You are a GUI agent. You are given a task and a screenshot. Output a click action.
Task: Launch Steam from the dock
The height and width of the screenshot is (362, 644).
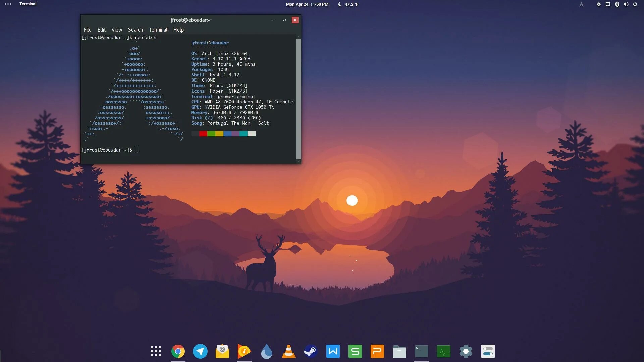(x=311, y=351)
